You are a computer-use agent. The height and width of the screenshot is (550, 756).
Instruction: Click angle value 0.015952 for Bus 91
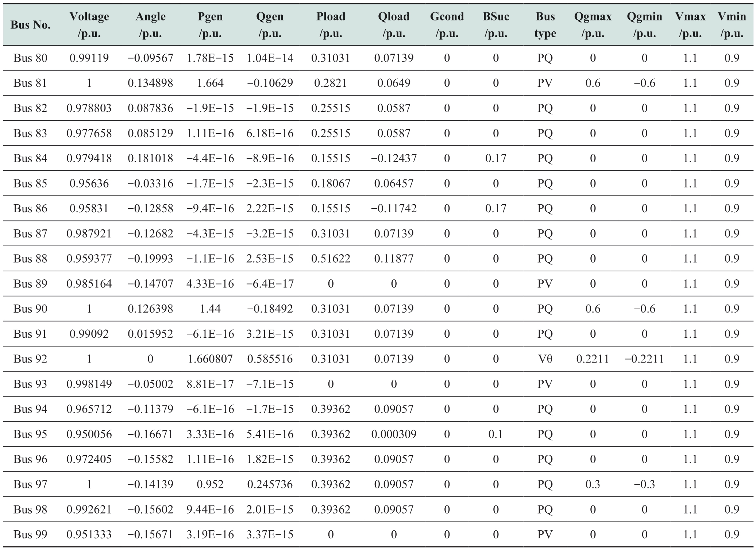[x=150, y=334]
